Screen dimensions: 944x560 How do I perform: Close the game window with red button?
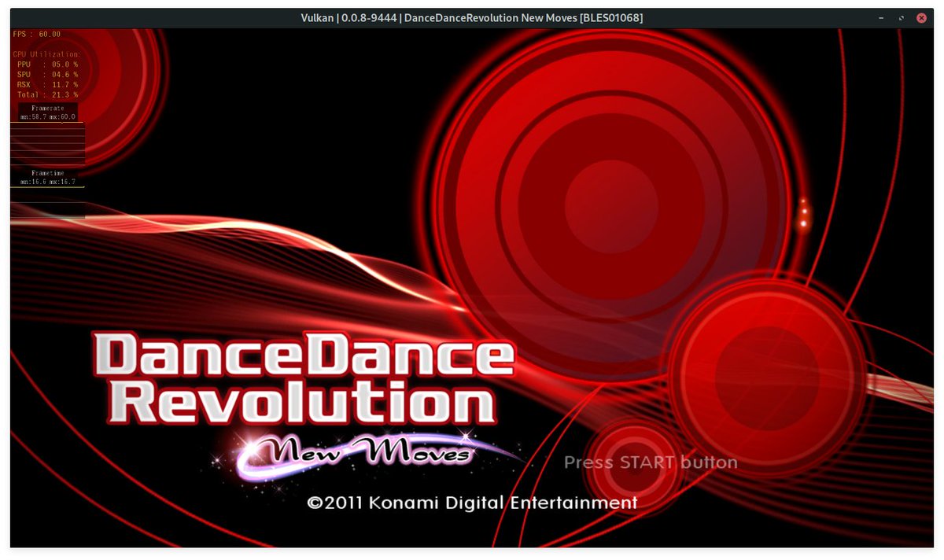(920, 17)
